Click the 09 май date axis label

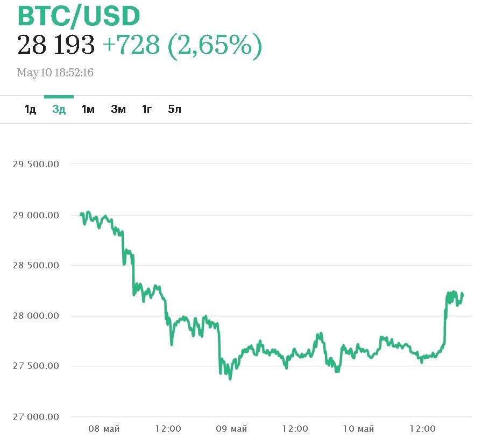(231, 429)
